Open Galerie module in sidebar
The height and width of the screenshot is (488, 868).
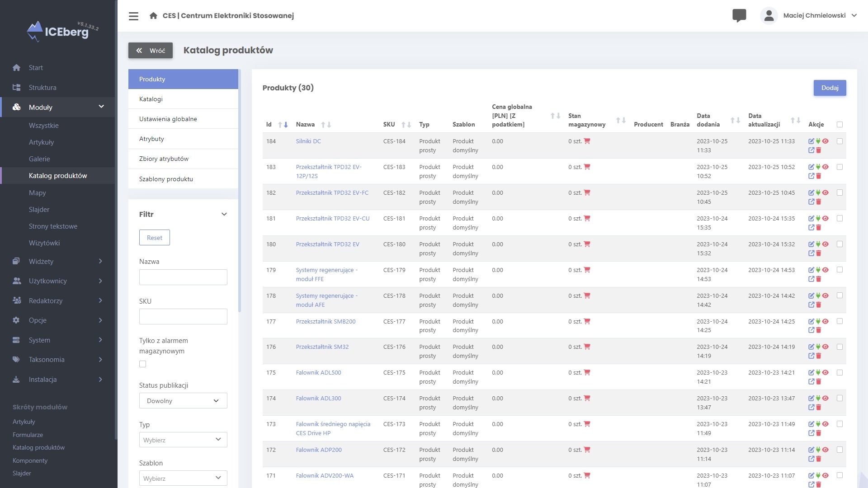point(39,159)
